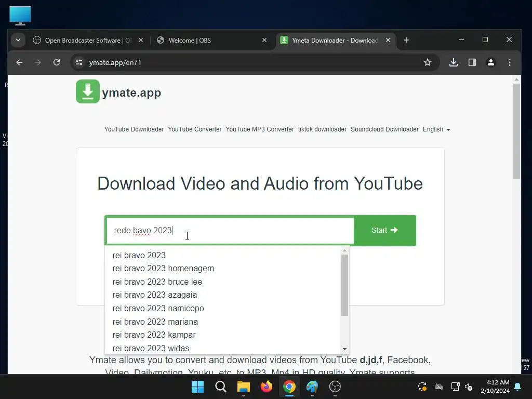Open notifications bell icon
Viewport: 532px width, 399px height.
point(518,387)
